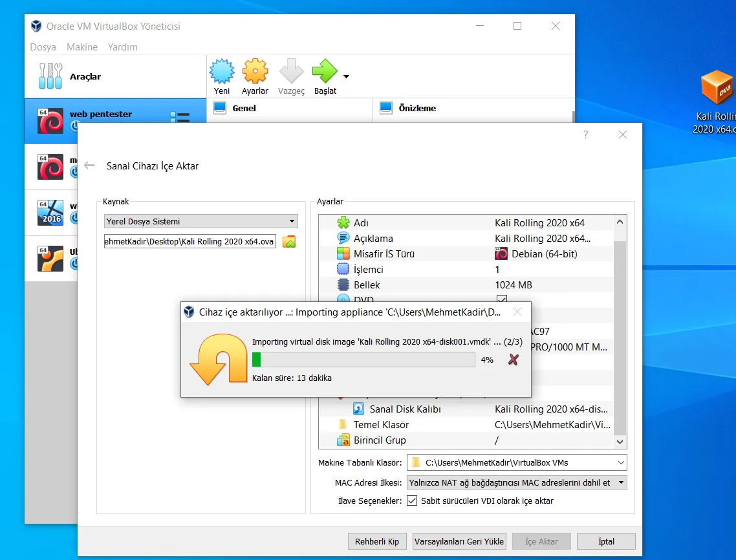Click Varsayılanları Geri Yükle button

(x=459, y=541)
